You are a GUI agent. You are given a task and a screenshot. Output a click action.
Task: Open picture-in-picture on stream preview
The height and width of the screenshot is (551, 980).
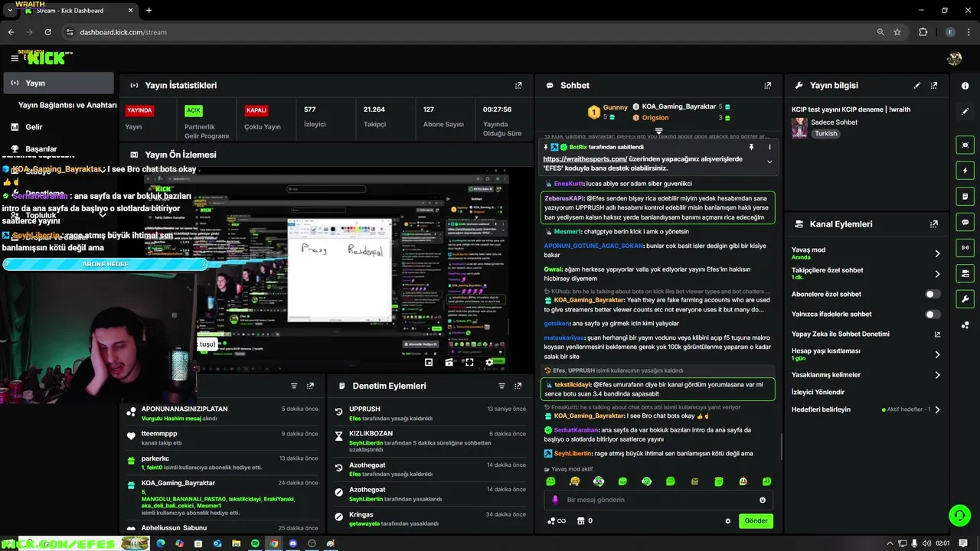click(x=429, y=362)
